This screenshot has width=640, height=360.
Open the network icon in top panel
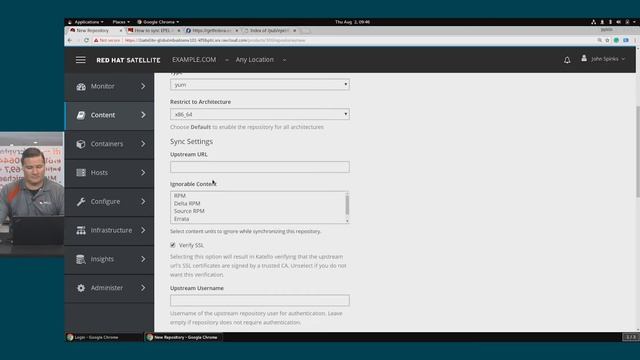click(x=593, y=22)
